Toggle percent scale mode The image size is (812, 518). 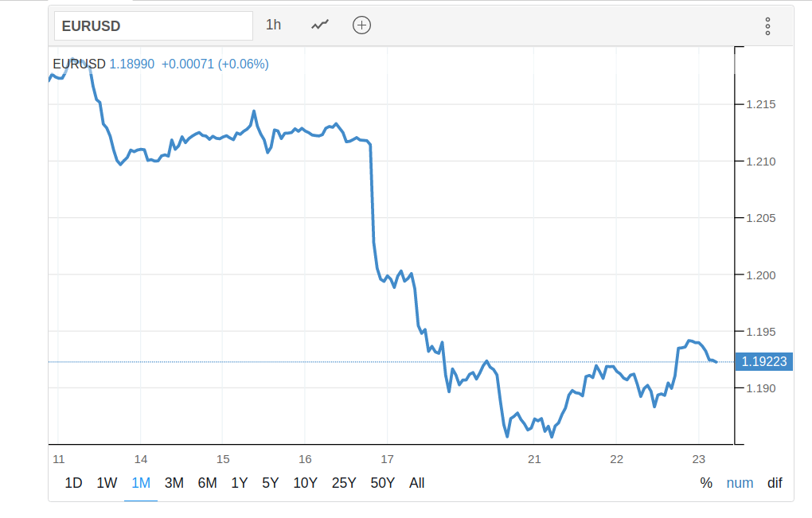click(x=706, y=483)
